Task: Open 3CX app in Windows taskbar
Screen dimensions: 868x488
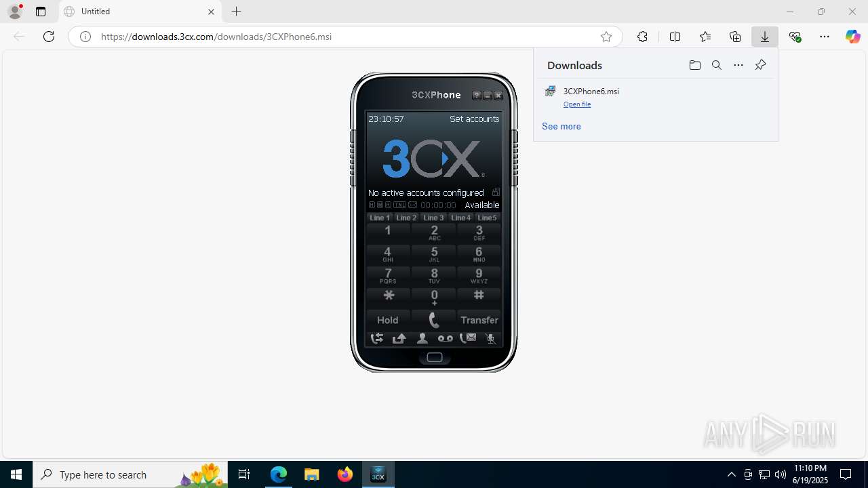Action: [378, 474]
